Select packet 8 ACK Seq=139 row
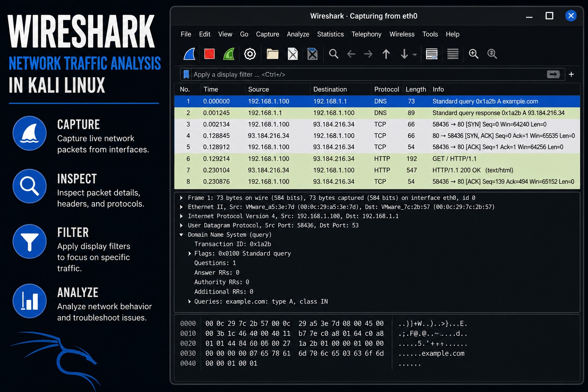The image size is (588, 392). point(377,182)
